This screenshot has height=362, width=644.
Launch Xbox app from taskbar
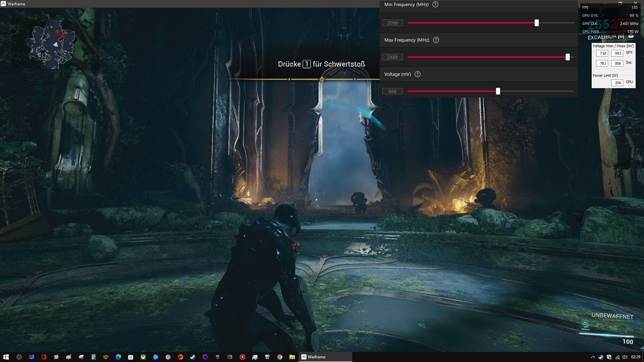tap(143, 357)
